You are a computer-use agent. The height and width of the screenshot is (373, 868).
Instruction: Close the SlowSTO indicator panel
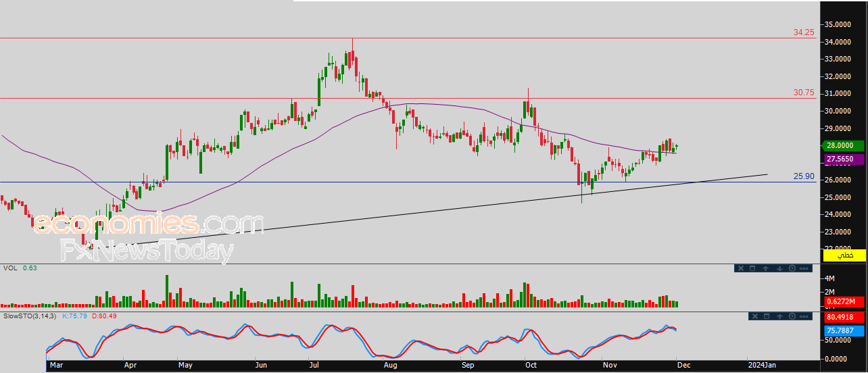(755, 316)
